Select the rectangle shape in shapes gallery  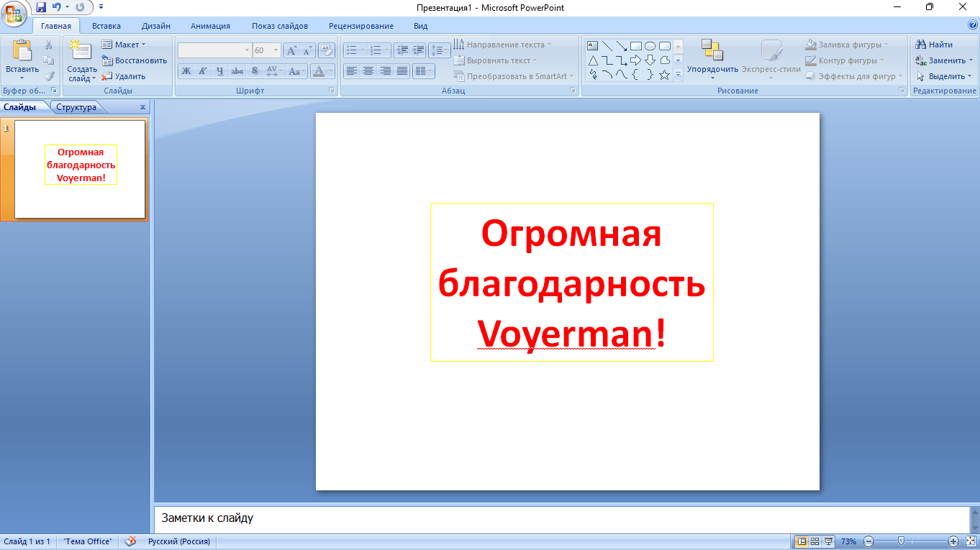[x=635, y=45]
